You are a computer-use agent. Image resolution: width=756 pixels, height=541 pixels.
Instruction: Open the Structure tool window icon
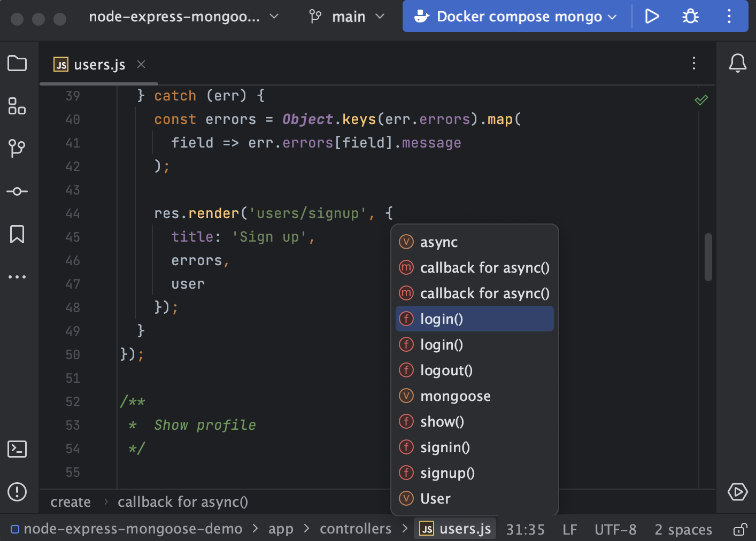[17, 106]
